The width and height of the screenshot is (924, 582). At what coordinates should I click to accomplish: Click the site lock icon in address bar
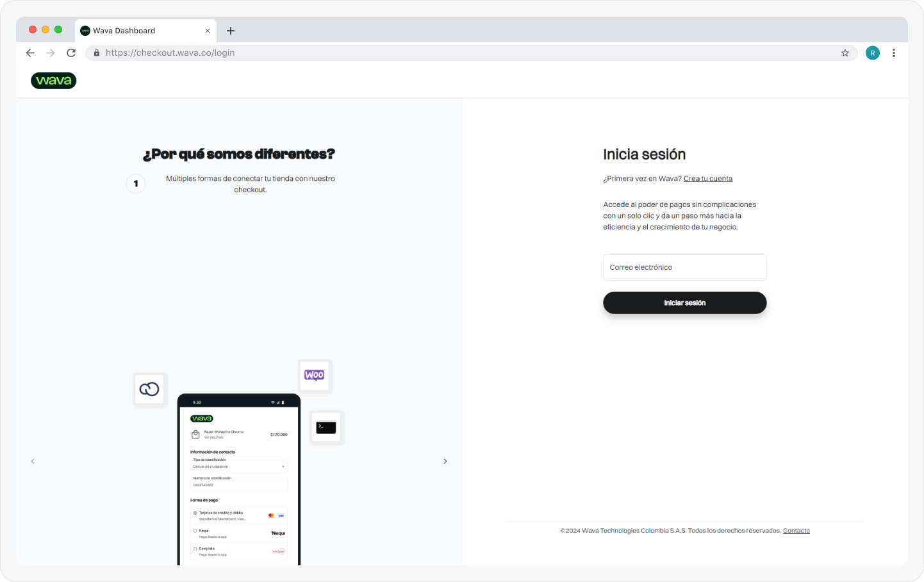tap(97, 53)
